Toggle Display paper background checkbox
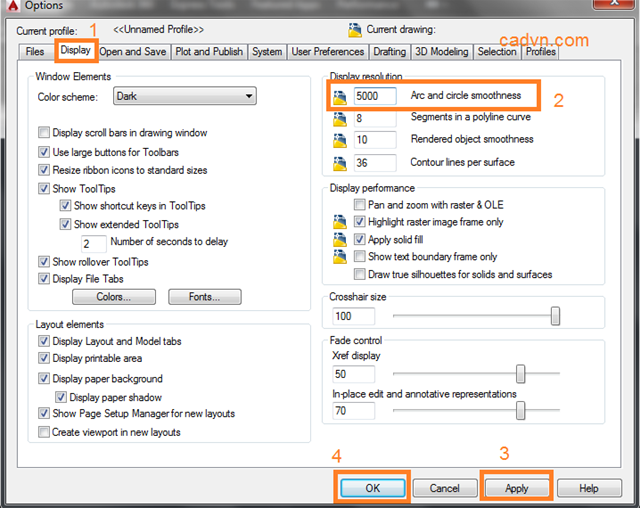640x508 pixels. click(x=44, y=379)
